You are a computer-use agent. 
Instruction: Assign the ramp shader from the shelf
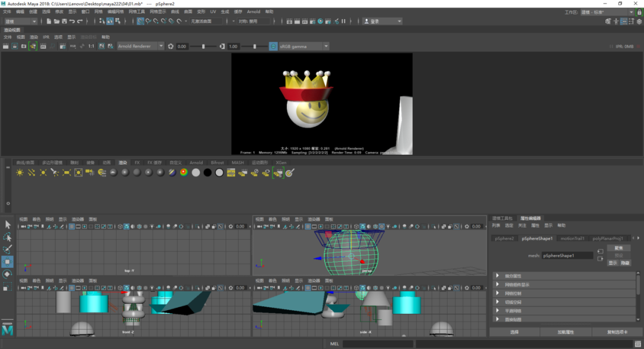point(184,172)
